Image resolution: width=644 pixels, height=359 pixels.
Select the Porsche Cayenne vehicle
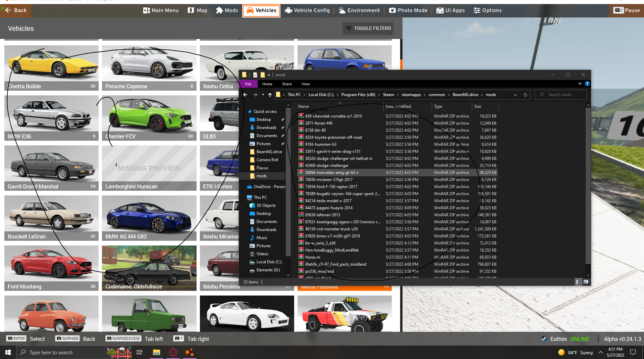[x=149, y=68]
